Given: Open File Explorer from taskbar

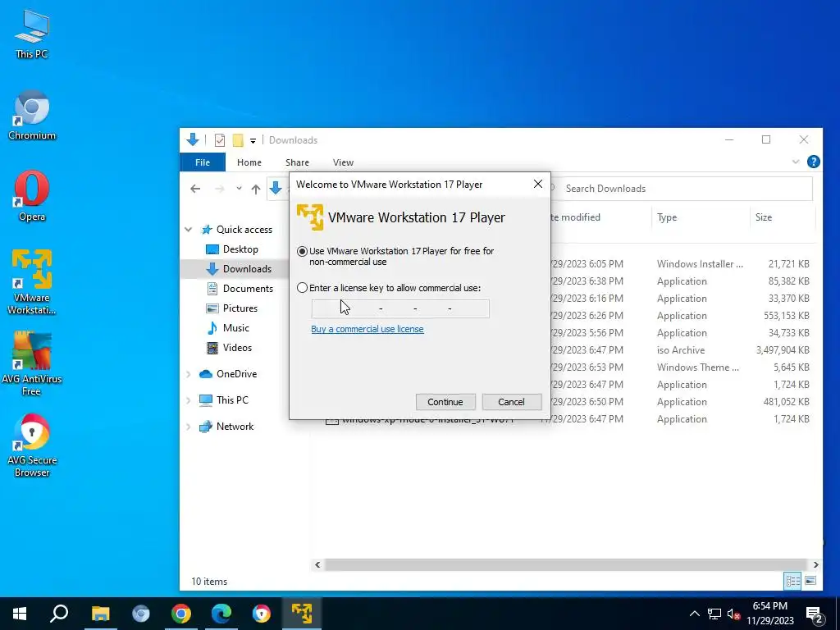Looking at the screenshot, I should [100, 614].
